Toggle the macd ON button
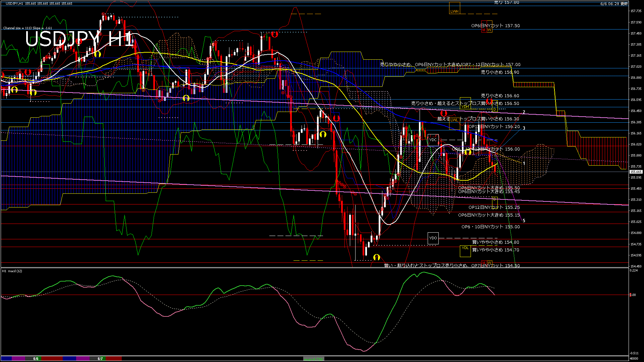Screen dimensions: 644x362 [313, 359]
